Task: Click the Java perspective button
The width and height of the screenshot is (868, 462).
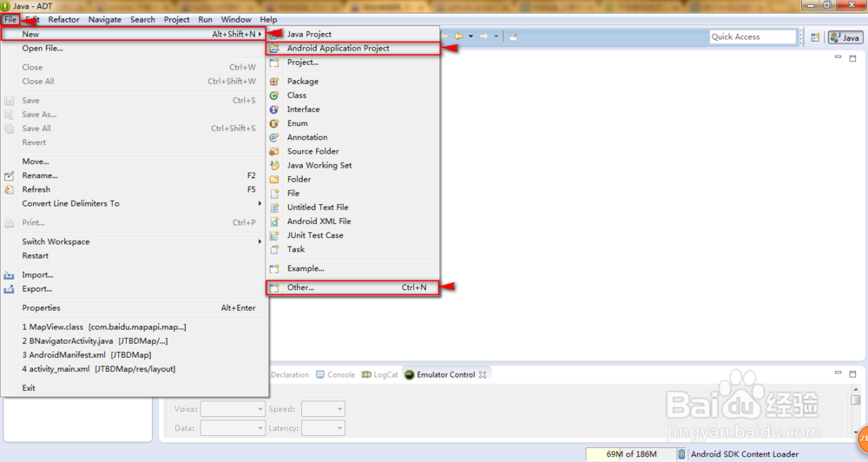Action: (x=845, y=37)
